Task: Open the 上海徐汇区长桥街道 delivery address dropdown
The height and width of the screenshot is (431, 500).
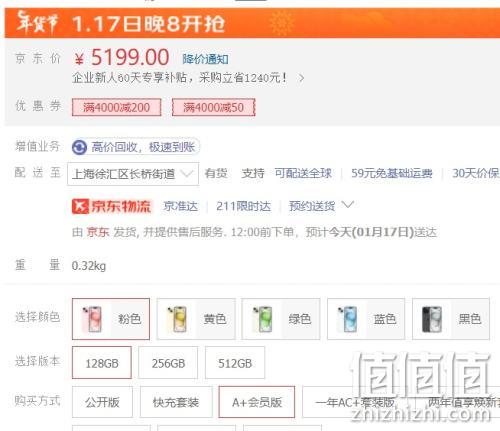Action: tap(133, 174)
